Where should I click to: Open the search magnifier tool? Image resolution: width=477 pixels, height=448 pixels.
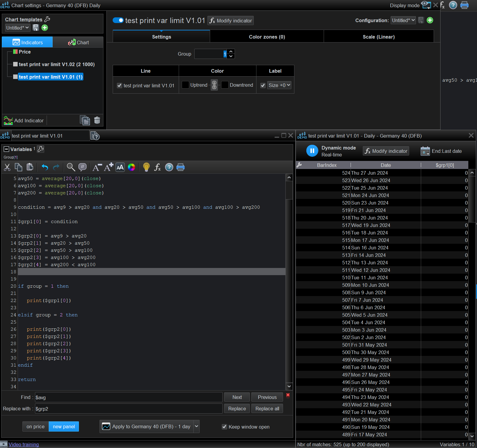[x=71, y=167]
